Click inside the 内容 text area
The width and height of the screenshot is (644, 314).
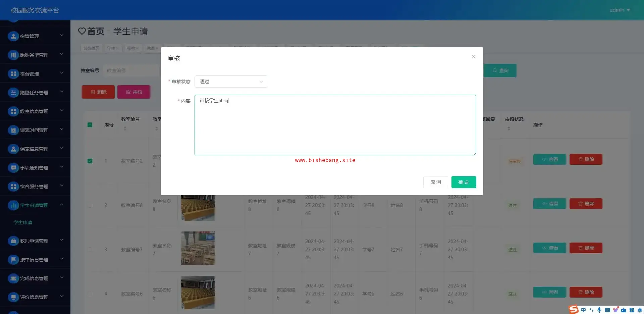pos(335,127)
